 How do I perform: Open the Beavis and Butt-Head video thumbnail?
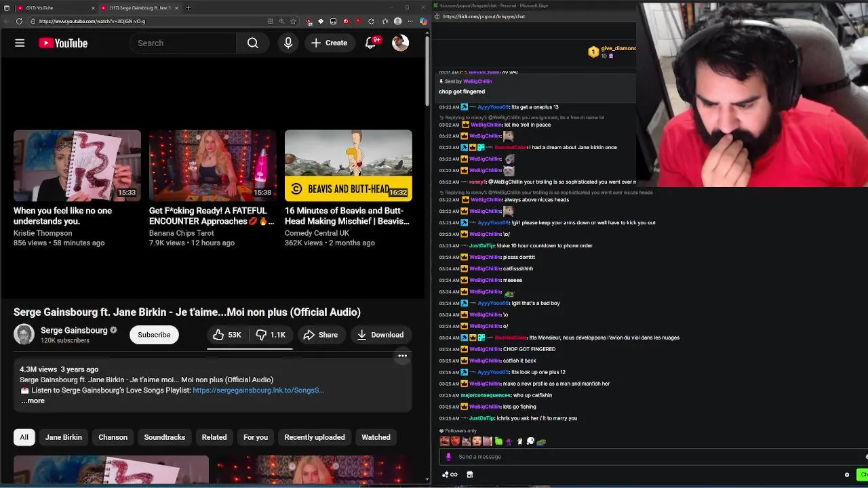[x=349, y=165]
